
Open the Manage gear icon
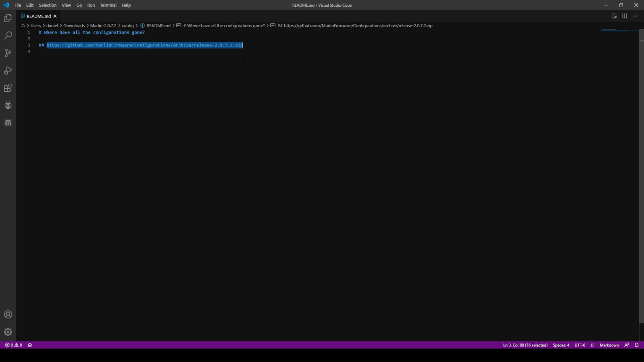pyautogui.click(x=8, y=332)
